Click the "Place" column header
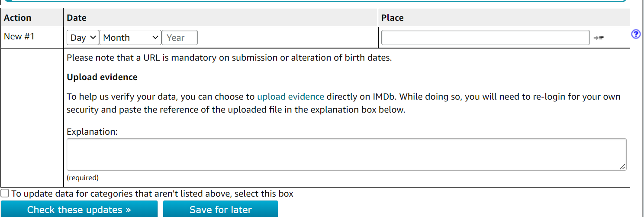 click(392, 18)
